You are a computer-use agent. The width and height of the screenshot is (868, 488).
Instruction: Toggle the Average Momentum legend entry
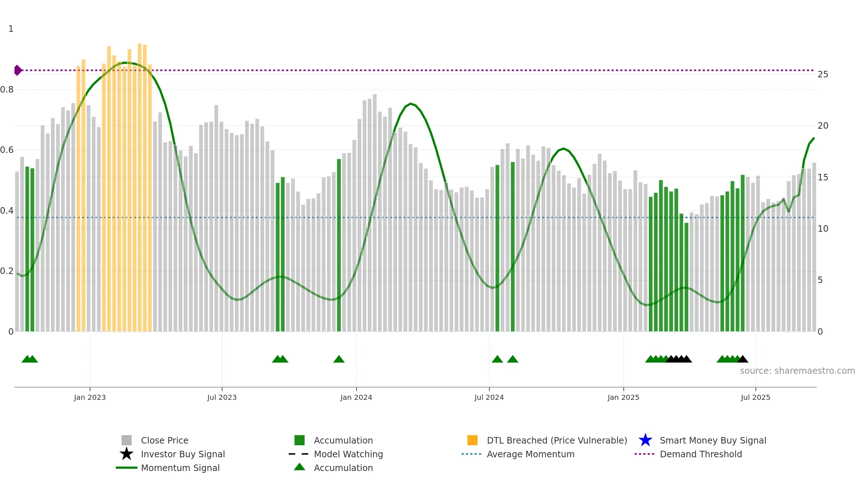[x=518, y=454]
